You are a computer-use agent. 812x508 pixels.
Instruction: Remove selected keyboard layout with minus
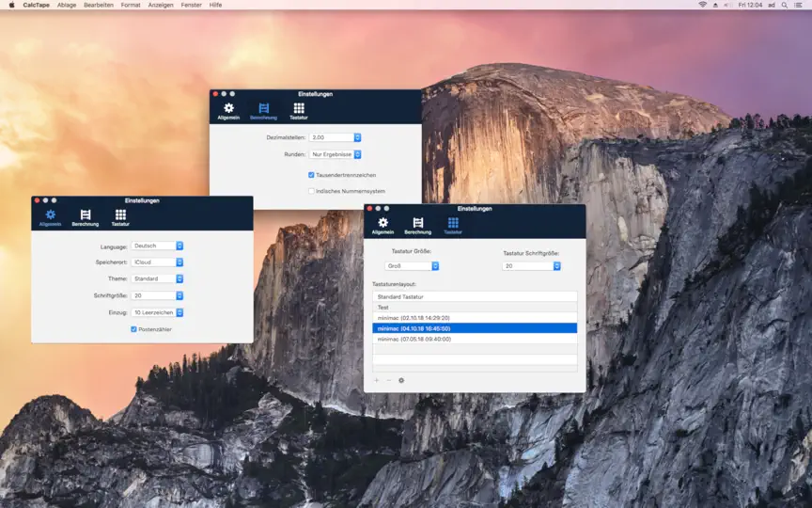tap(389, 380)
